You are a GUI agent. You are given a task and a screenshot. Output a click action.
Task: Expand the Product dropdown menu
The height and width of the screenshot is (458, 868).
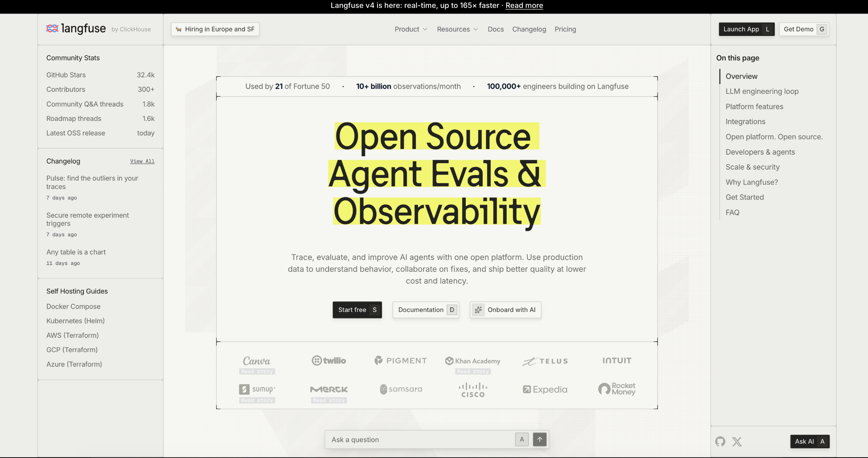coord(411,29)
